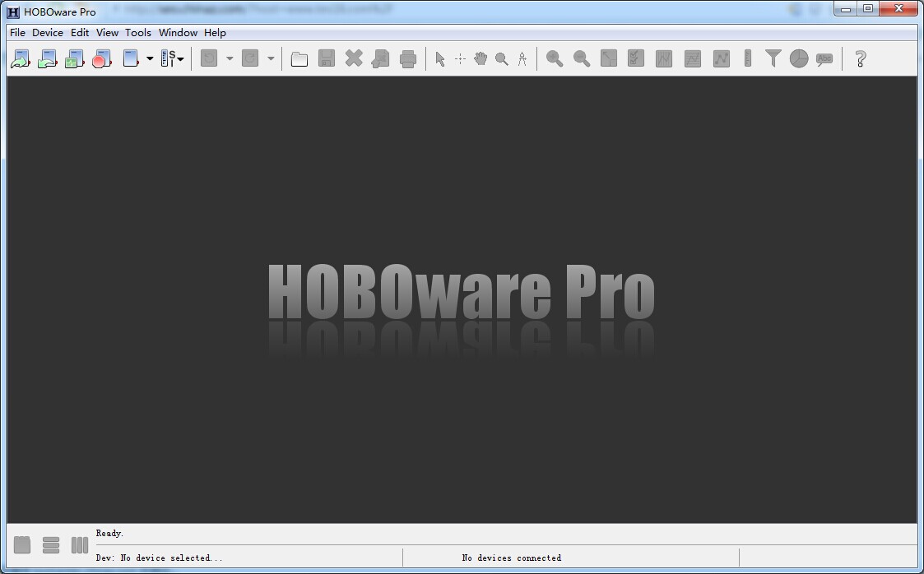Click the Readout Device icon

click(x=48, y=58)
